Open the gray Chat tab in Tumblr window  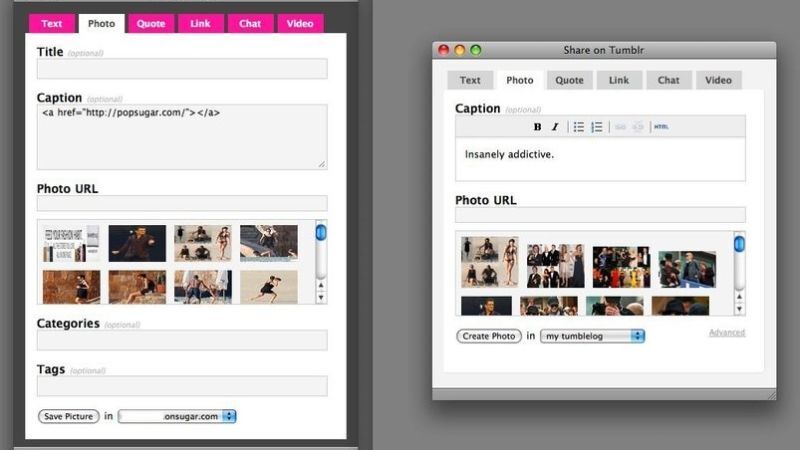(668, 80)
